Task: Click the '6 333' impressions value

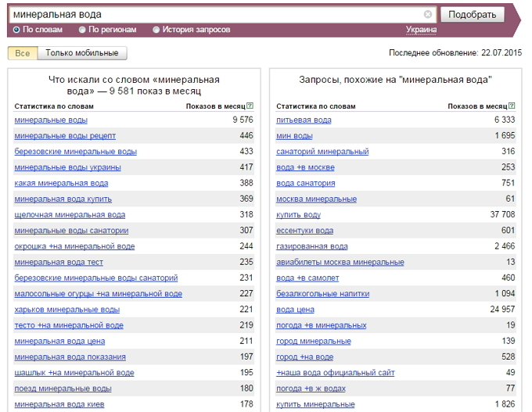Action: pyautogui.click(x=505, y=120)
